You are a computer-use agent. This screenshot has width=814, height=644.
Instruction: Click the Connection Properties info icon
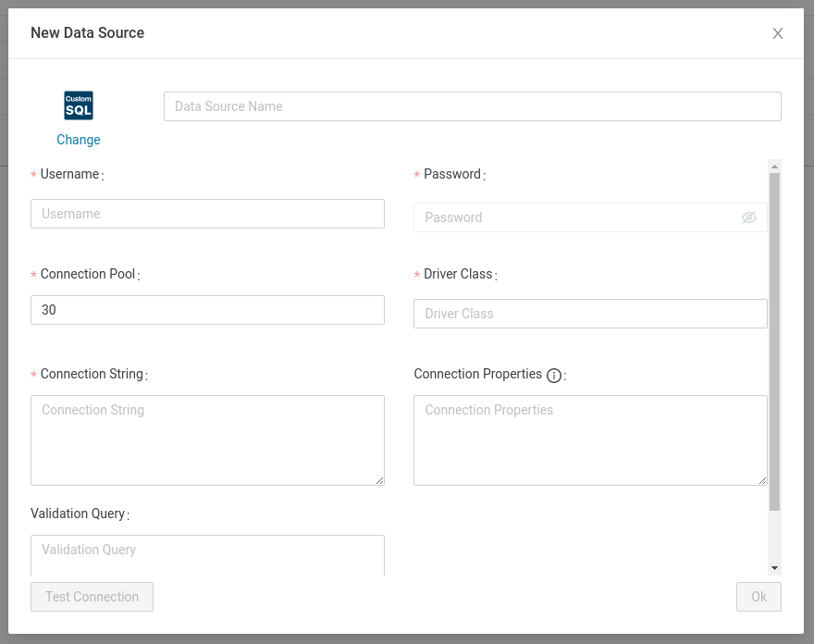click(554, 376)
